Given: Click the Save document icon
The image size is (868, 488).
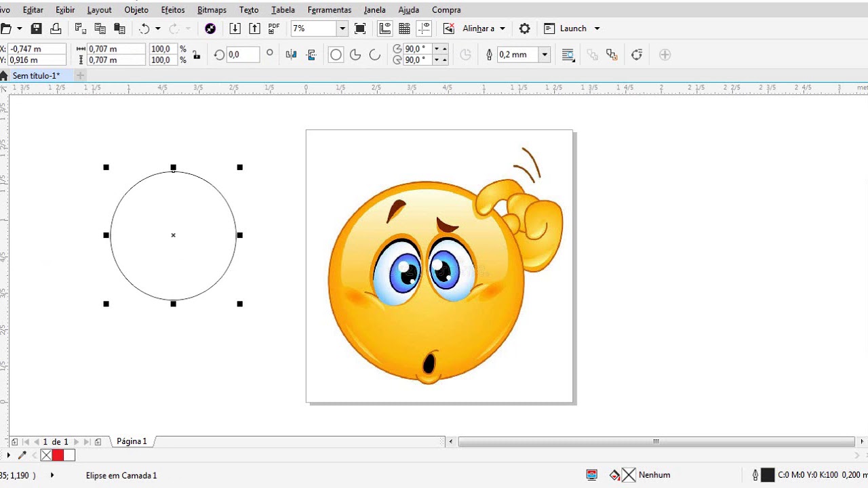Looking at the screenshot, I should point(37,28).
